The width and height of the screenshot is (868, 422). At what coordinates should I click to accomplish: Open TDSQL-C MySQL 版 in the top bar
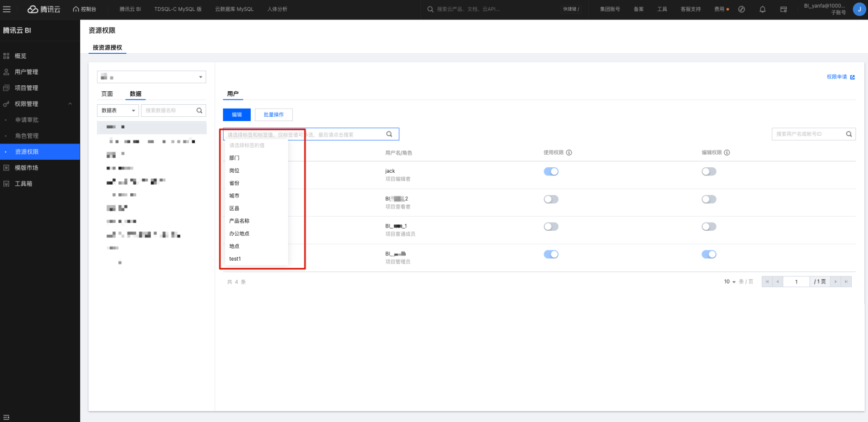coord(178,9)
